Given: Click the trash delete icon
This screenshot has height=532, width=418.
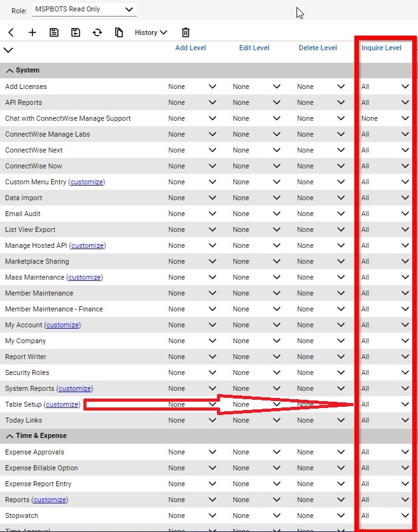Looking at the screenshot, I should (x=186, y=32).
